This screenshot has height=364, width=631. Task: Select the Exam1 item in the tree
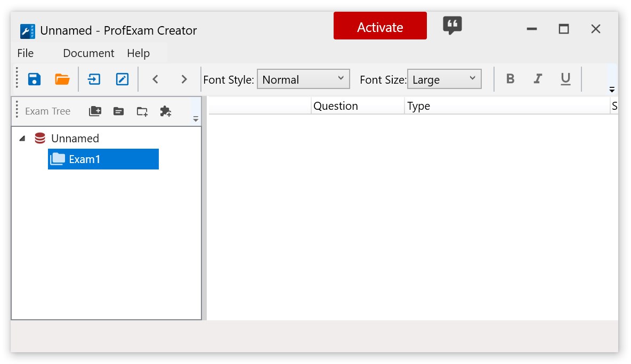pos(103,159)
